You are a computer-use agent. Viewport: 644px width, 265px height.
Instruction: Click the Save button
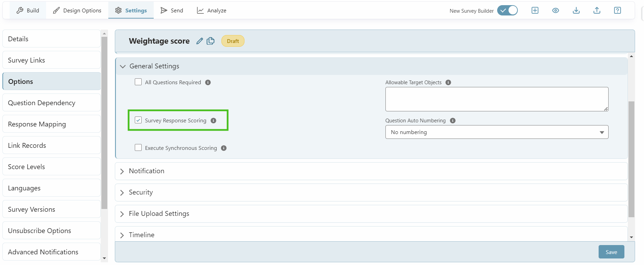point(611,252)
